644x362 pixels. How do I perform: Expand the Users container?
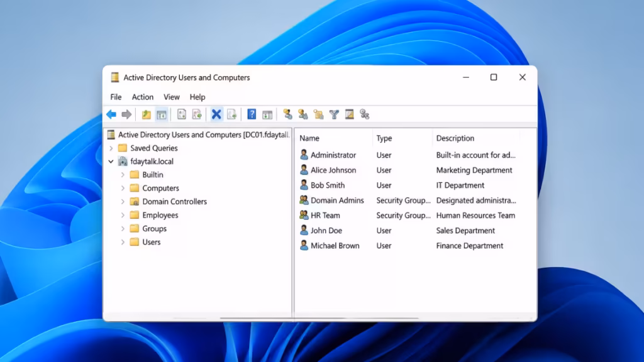123,242
